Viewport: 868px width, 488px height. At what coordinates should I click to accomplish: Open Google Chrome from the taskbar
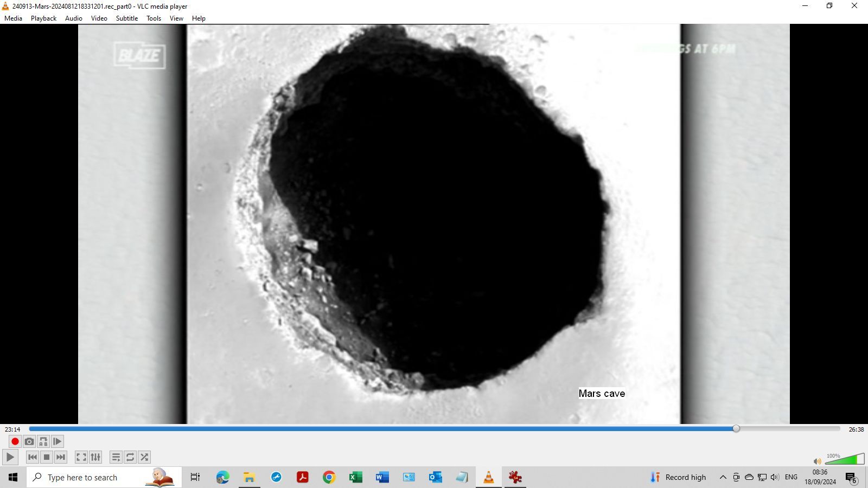(329, 477)
